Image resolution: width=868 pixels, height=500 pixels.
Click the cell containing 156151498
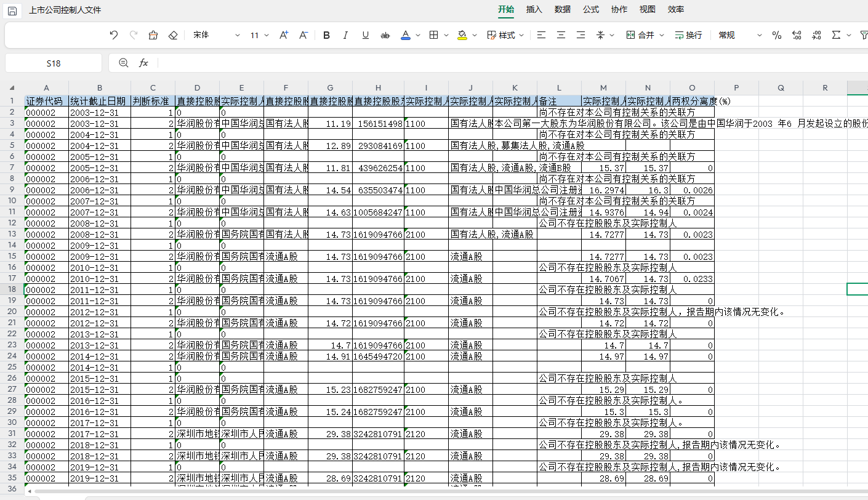pos(379,123)
